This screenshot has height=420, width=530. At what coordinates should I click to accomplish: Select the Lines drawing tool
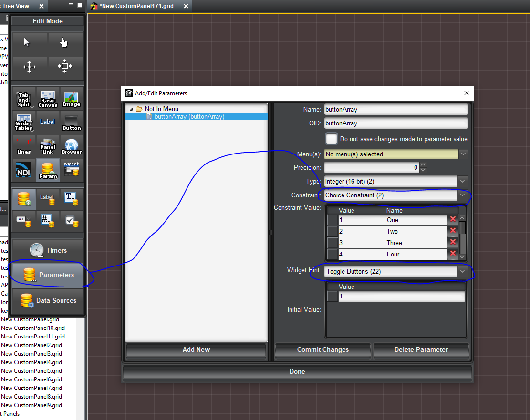point(24,145)
